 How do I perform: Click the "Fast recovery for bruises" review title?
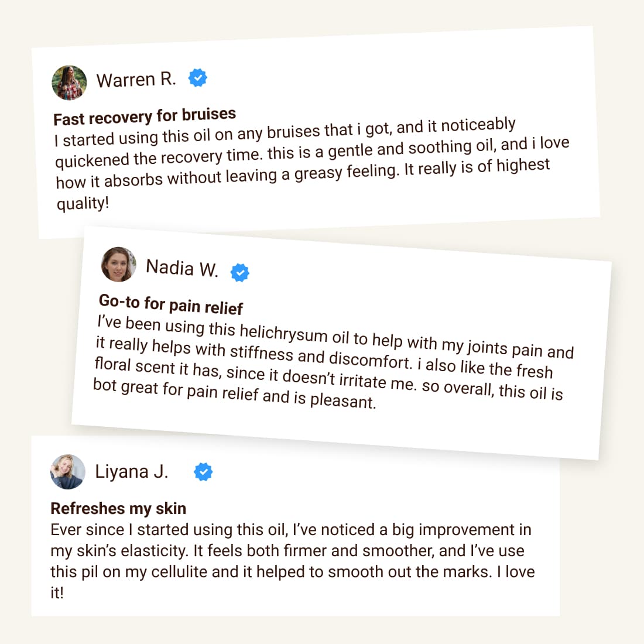145,116
